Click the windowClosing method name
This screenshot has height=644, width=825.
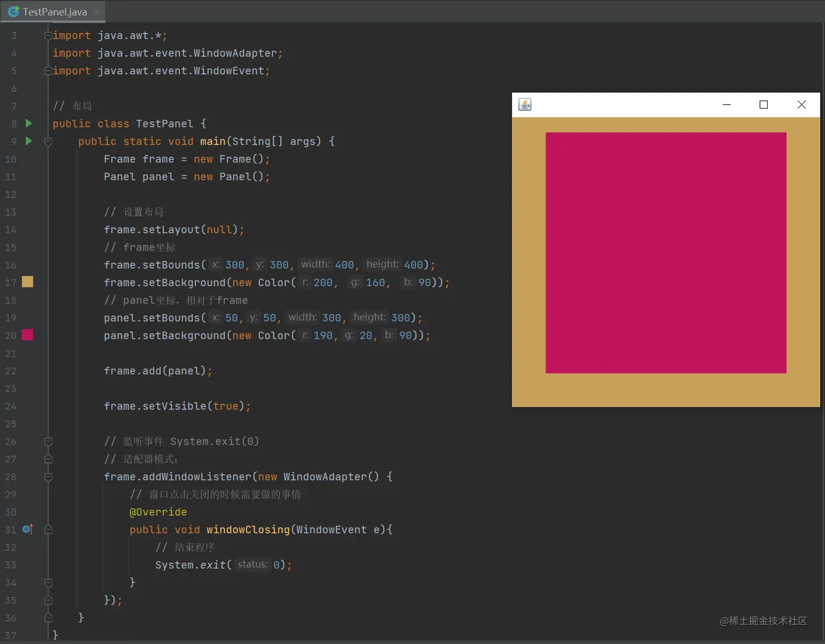248,529
